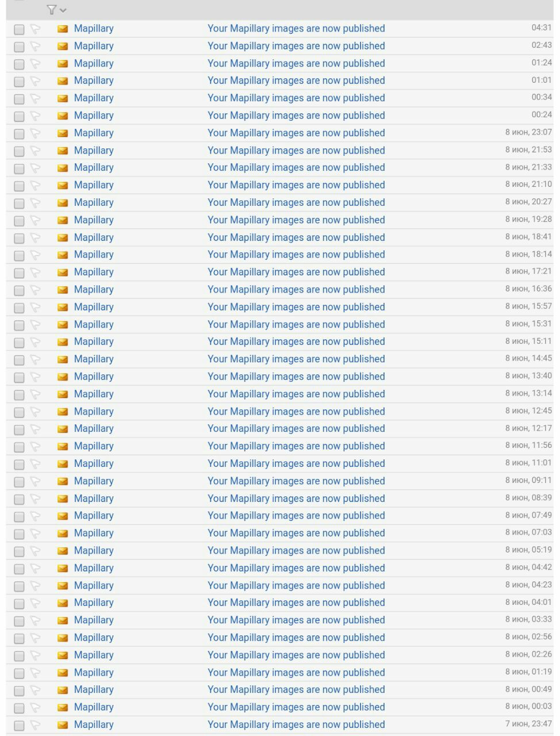
Task: Flag the email received at 00:34
Action: 36,98
